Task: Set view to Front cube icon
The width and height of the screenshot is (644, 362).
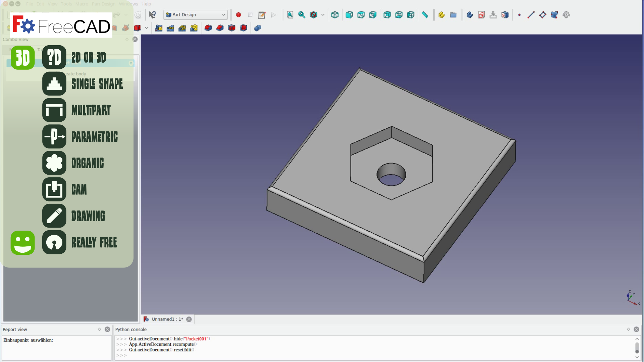Action: tap(349, 15)
